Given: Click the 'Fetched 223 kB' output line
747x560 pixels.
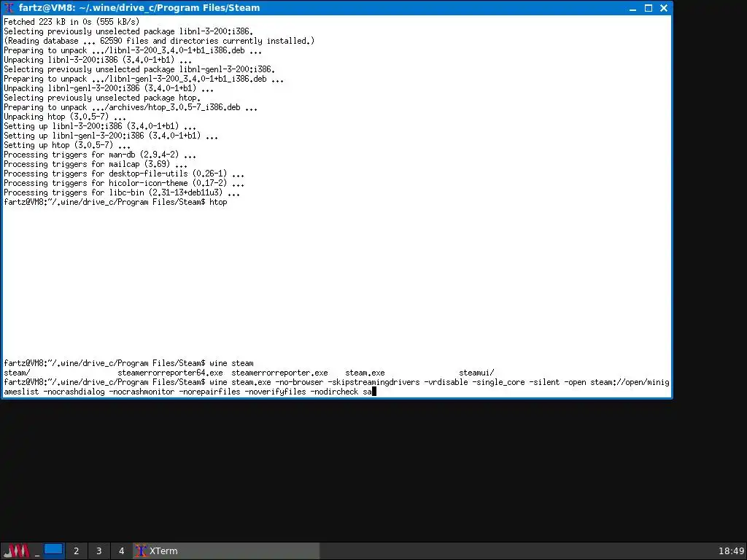Looking at the screenshot, I should 71,22.
